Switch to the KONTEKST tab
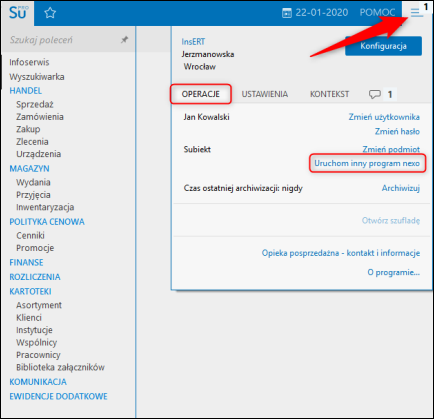The height and width of the screenshot is (419, 434). pyautogui.click(x=329, y=94)
